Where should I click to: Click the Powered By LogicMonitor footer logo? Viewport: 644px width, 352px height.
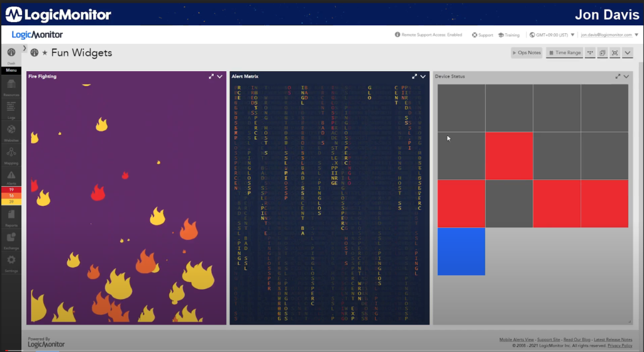[46, 342]
